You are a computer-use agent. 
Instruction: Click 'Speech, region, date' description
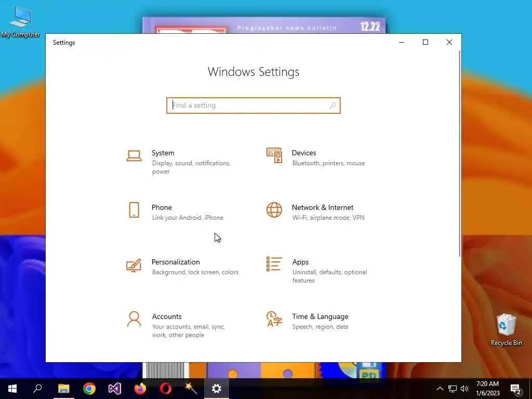320,327
